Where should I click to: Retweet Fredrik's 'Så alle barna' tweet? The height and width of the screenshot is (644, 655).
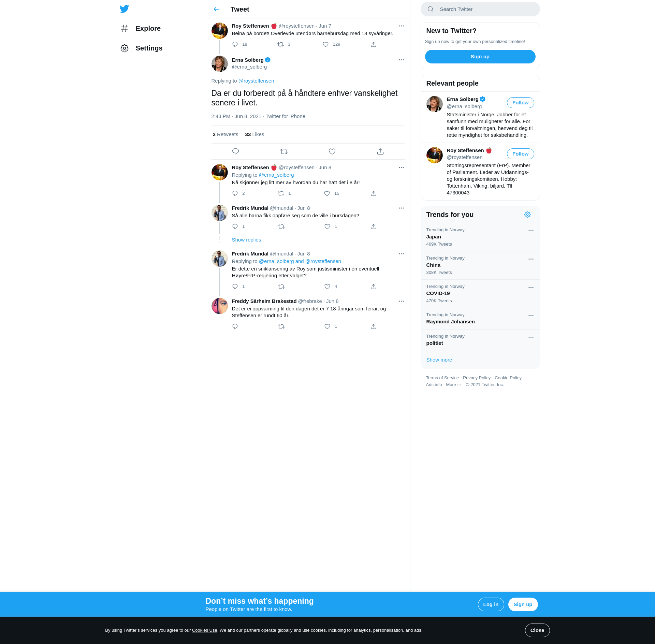281,226
